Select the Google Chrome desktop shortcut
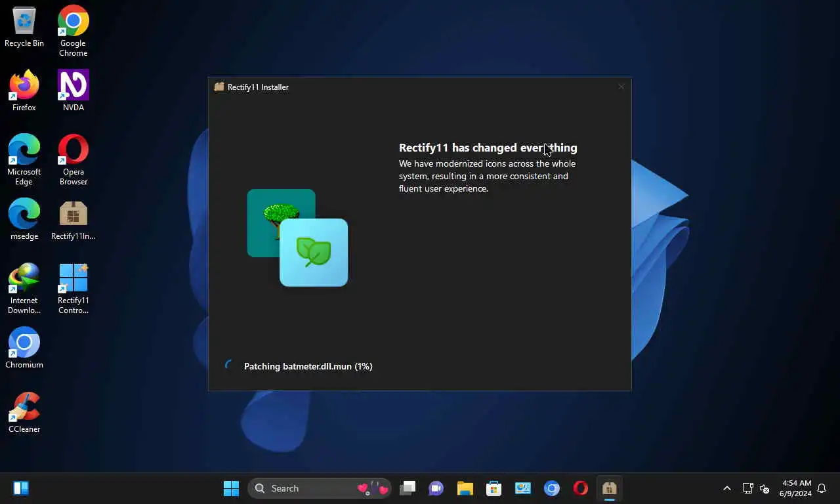The width and height of the screenshot is (840, 504). (73, 31)
